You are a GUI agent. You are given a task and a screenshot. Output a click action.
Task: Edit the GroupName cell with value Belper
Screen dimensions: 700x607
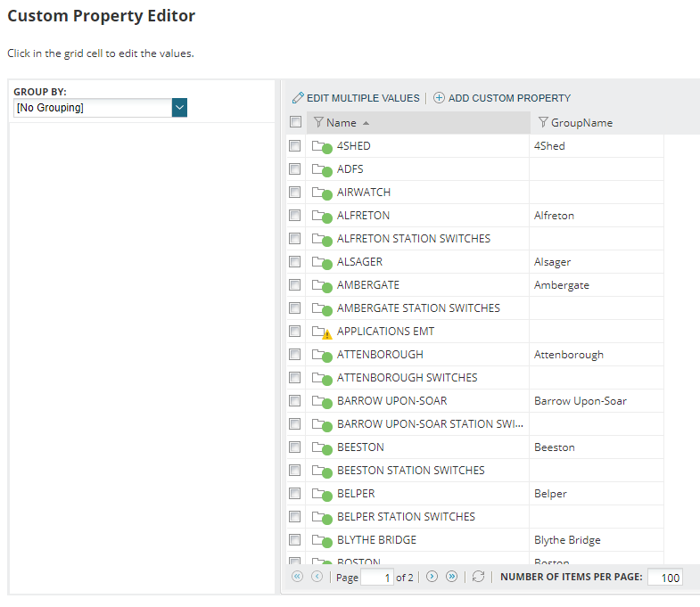click(x=597, y=494)
